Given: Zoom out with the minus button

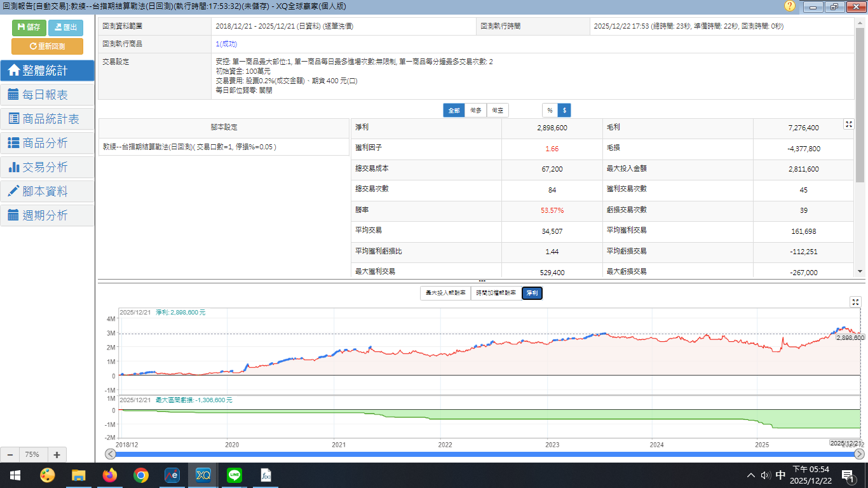Looking at the screenshot, I should coord(10,454).
